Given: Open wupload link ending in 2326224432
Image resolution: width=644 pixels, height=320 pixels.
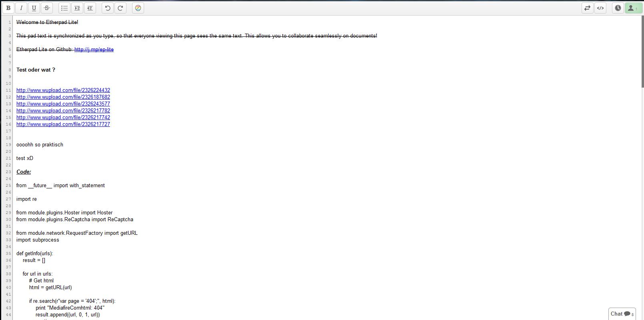Looking at the screenshot, I should pos(63,90).
